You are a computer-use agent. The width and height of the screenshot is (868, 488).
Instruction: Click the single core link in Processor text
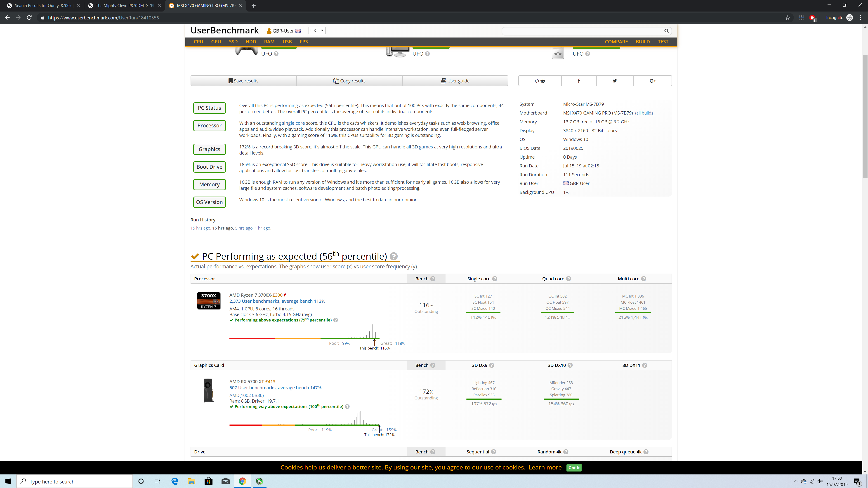tap(293, 123)
